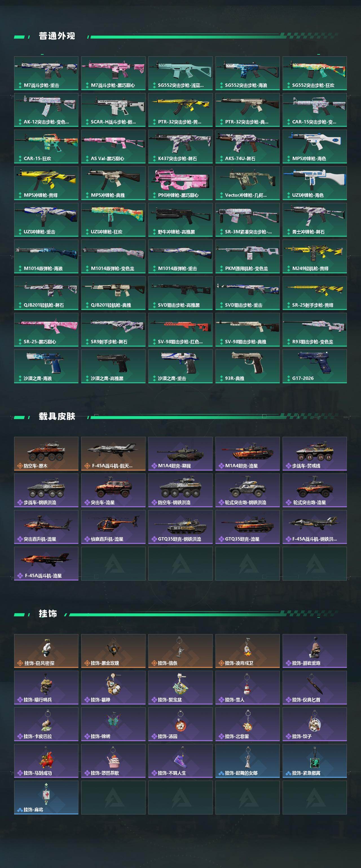Click the 普通外观 section heading
Screen dimensions: 361x868
pos(57,36)
